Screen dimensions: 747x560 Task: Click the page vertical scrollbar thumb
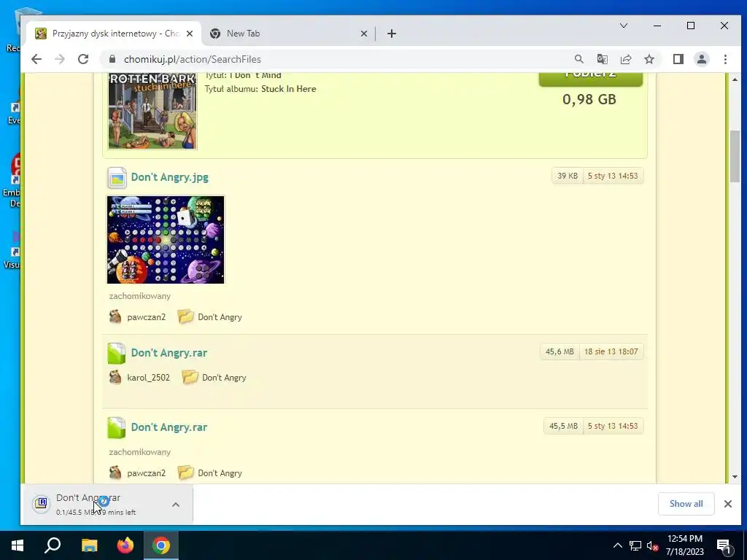(x=735, y=156)
